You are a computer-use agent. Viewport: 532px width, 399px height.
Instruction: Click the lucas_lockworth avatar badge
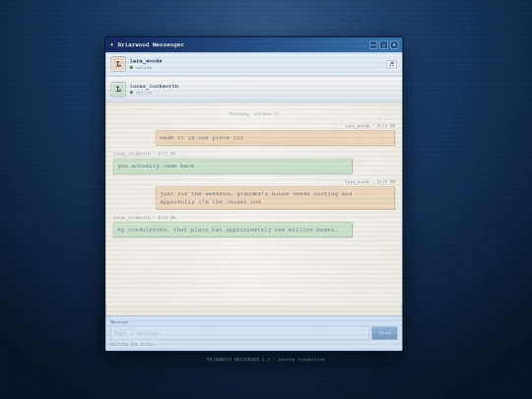(118, 90)
